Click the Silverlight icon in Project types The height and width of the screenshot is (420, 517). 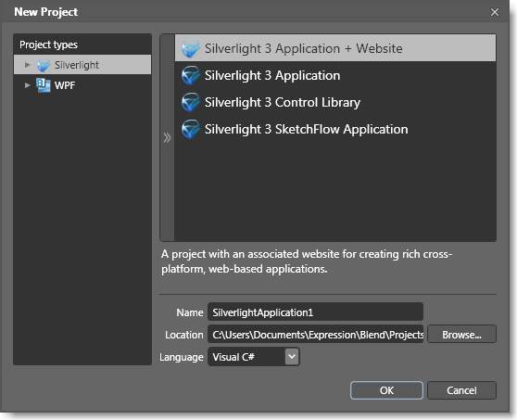[44, 65]
